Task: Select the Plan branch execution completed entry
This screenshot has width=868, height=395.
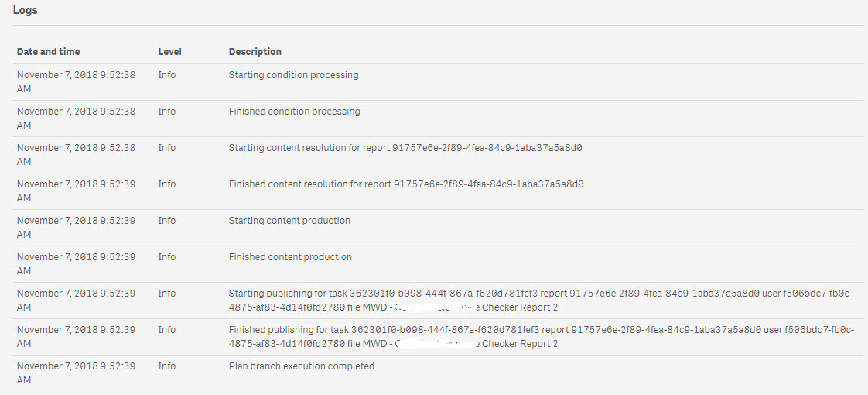Action: pos(302,366)
